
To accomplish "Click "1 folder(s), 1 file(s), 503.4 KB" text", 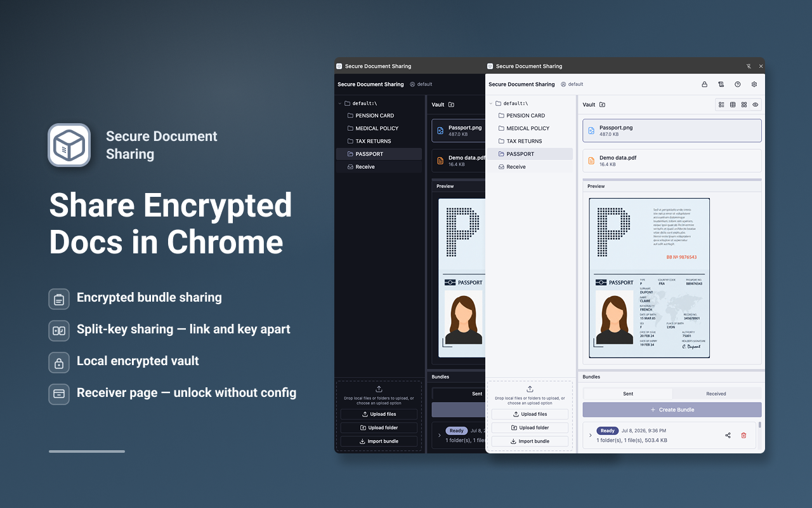I will click(631, 440).
